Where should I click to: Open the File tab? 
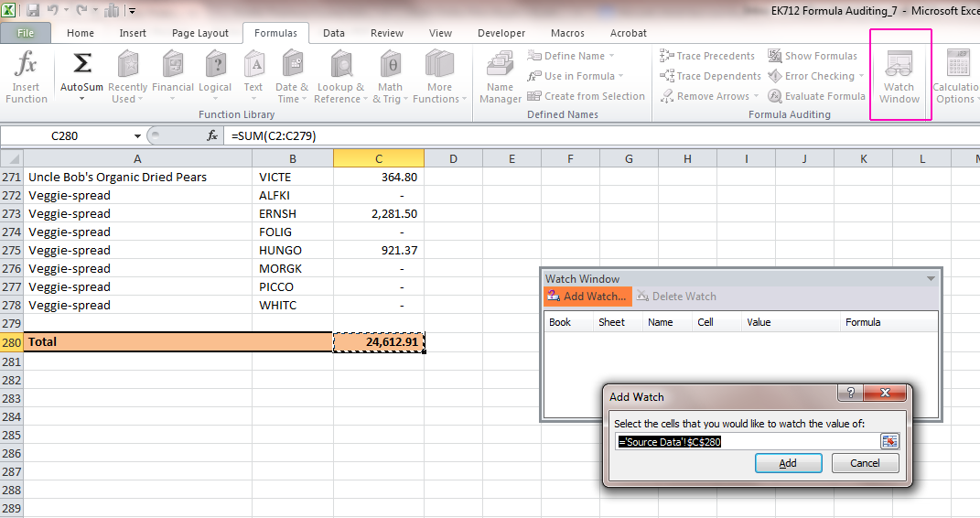tap(26, 33)
